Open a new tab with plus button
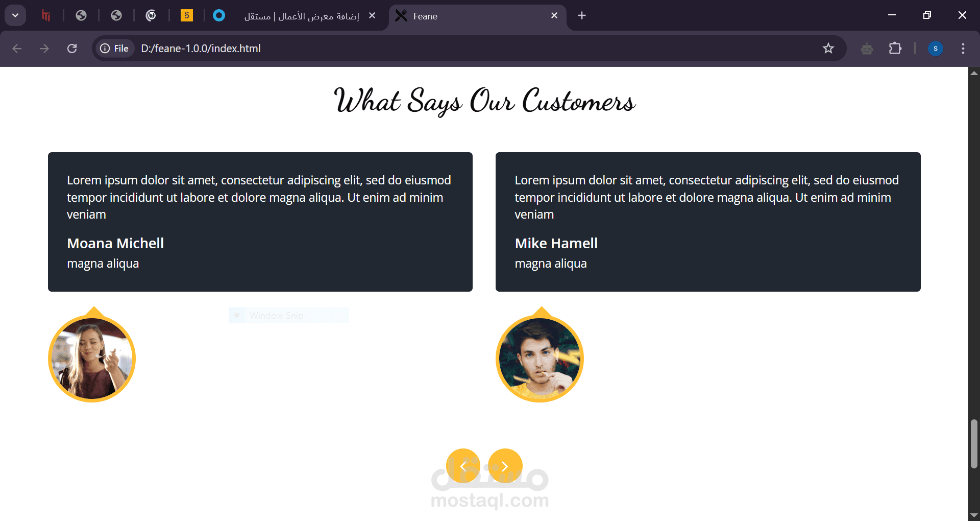Screen dimensions: 980x521 582,16
